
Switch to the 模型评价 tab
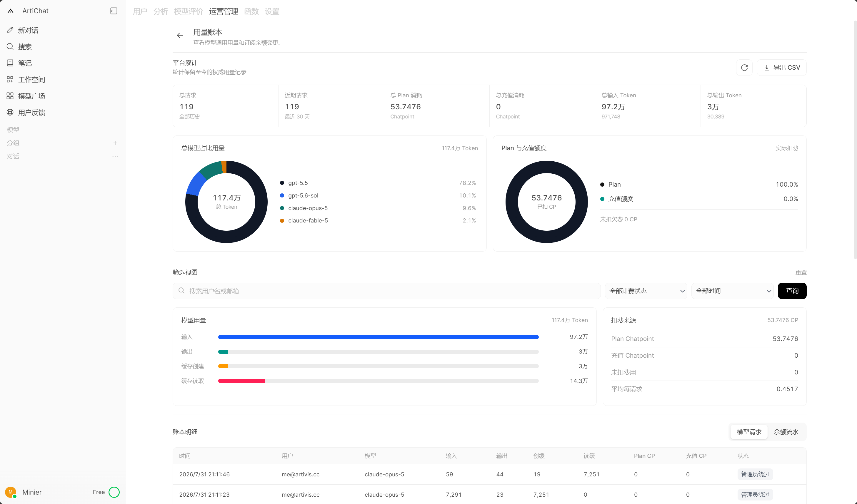[x=189, y=11]
